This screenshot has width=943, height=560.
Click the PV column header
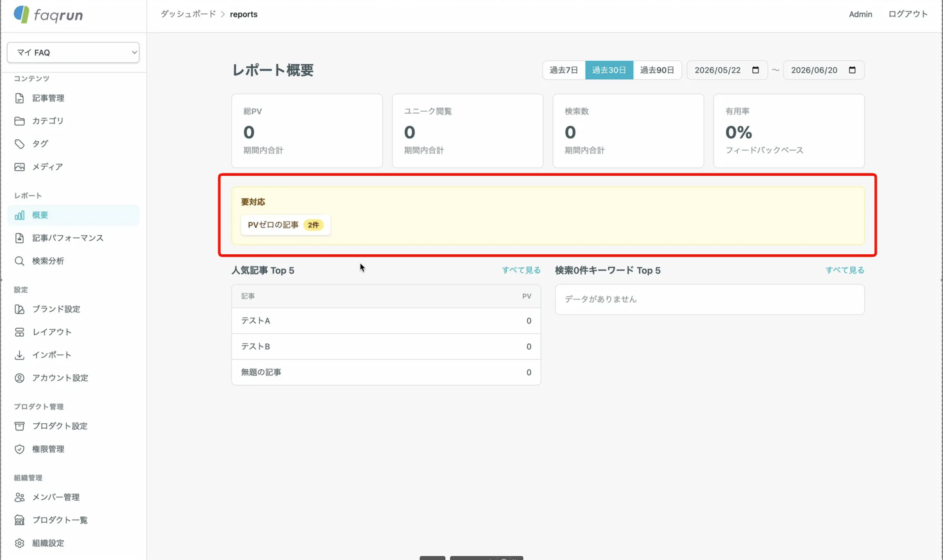pyautogui.click(x=526, y=296)
